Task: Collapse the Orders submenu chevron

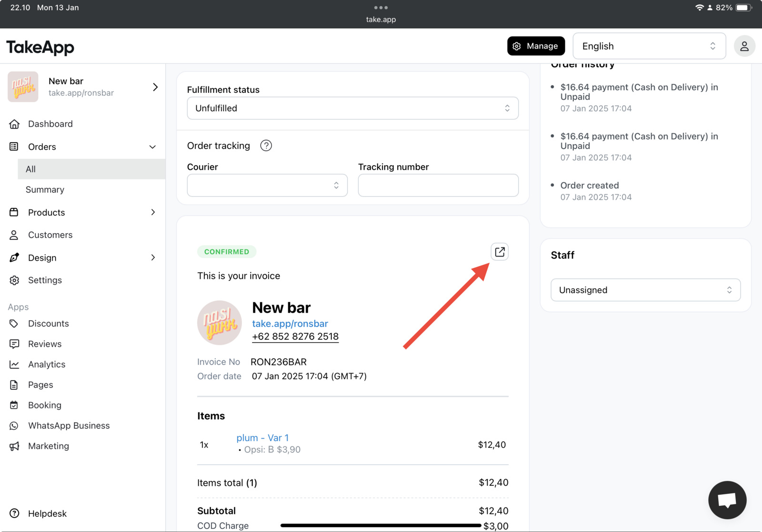Action: 152,147
